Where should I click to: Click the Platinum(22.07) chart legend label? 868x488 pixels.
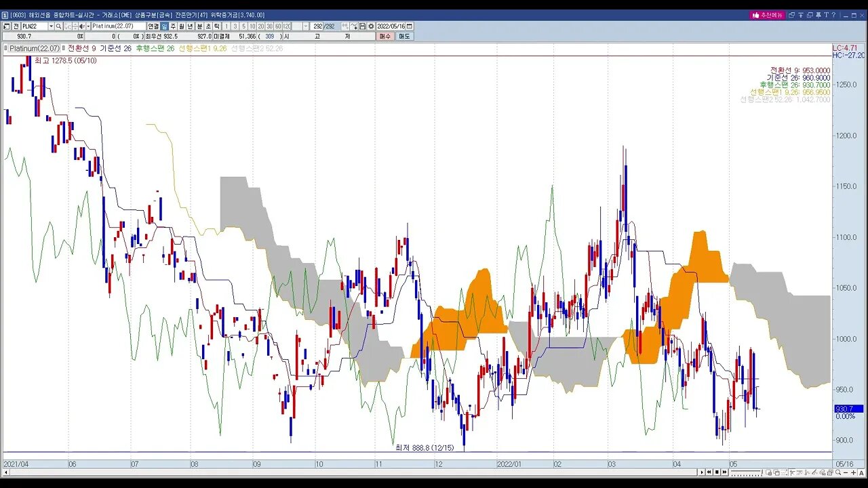[x=35, y=48]
